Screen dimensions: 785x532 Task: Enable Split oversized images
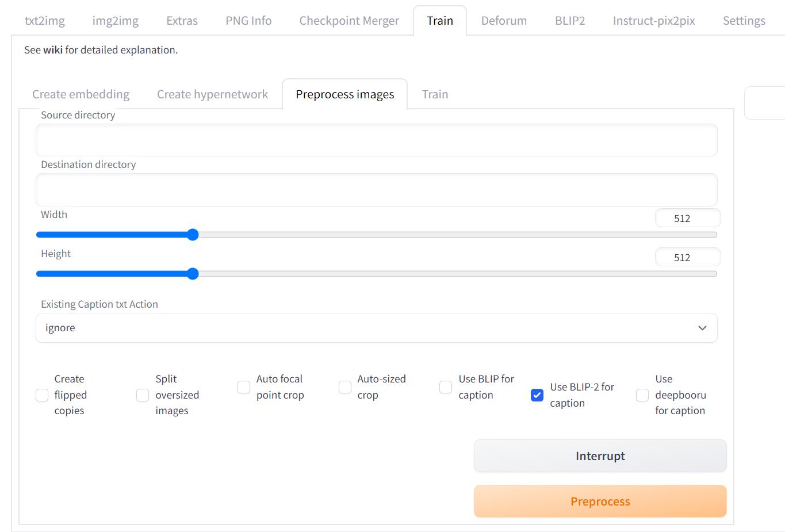pos(142,395)
